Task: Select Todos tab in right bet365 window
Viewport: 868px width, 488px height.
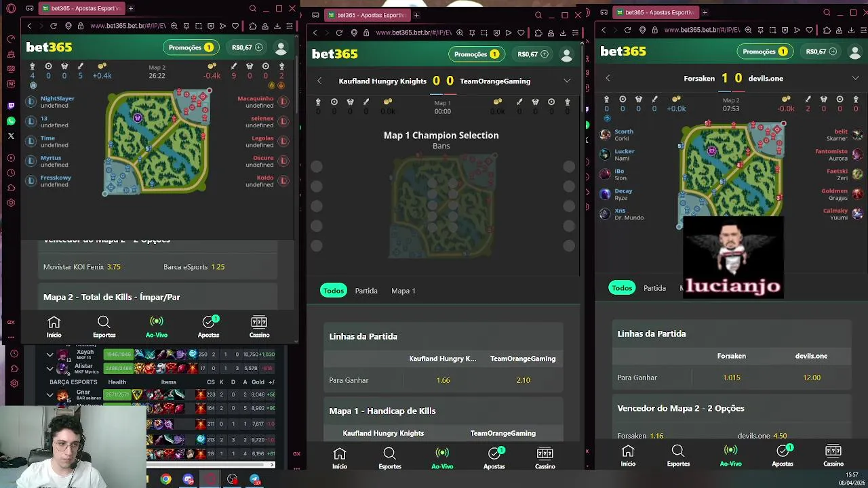Action: click(622, 288)
